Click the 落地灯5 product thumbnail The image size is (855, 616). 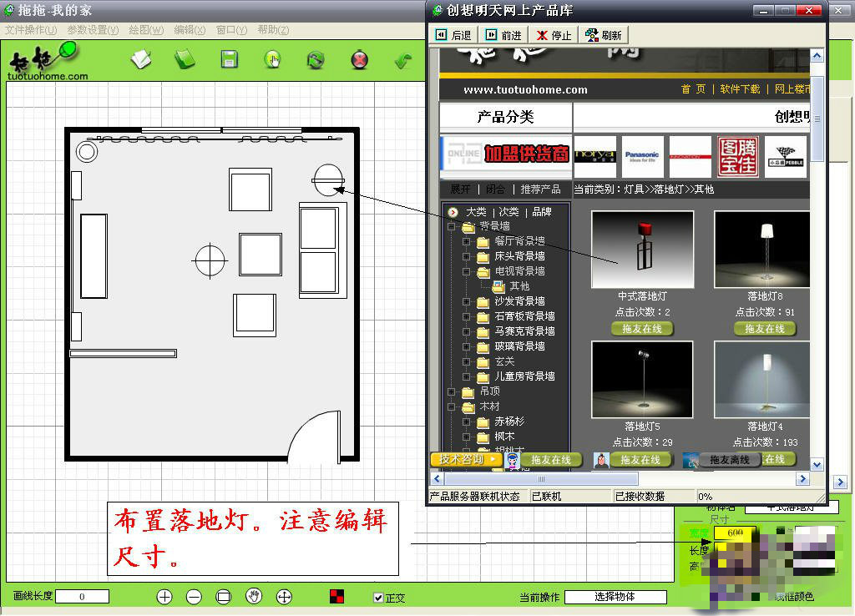(x=642, y=380)
